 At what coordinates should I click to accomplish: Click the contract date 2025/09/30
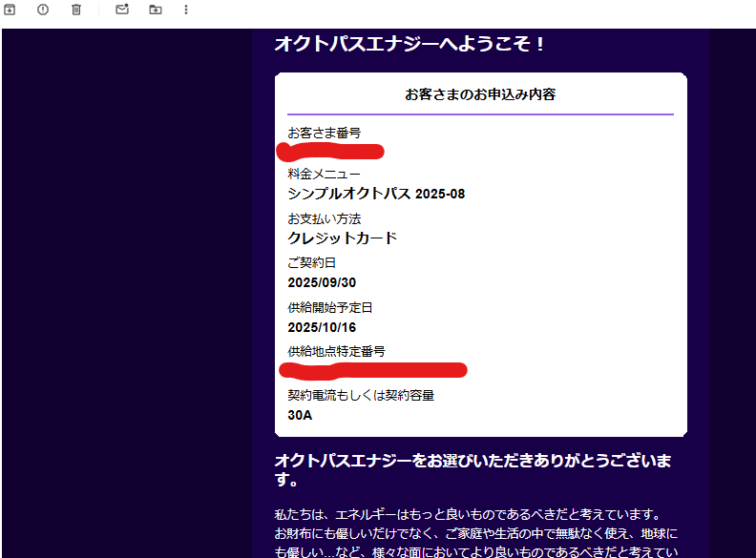point(322,282)
